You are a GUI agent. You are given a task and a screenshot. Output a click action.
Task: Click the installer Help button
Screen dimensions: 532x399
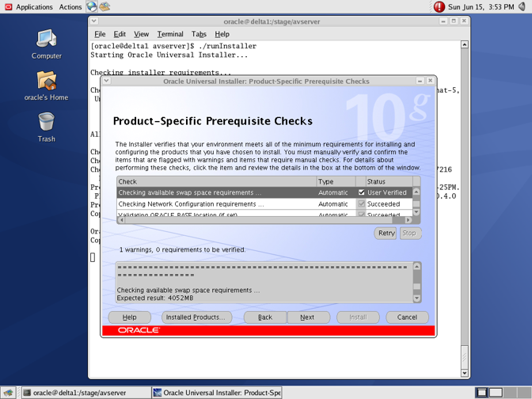click(129, 317)
